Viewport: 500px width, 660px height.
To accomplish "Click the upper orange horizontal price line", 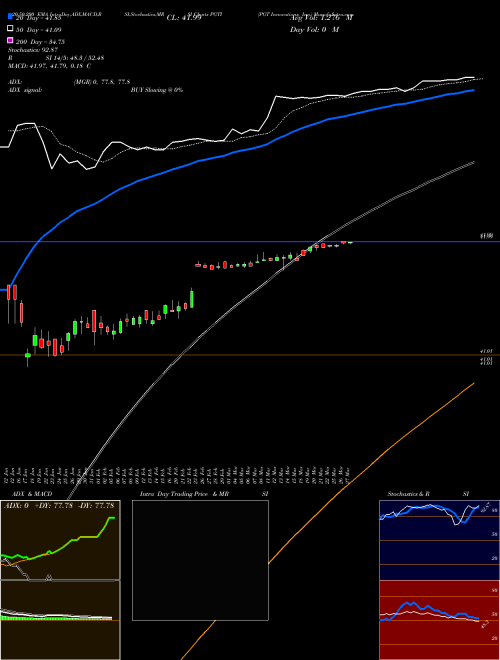I will [x=250, y=242].
